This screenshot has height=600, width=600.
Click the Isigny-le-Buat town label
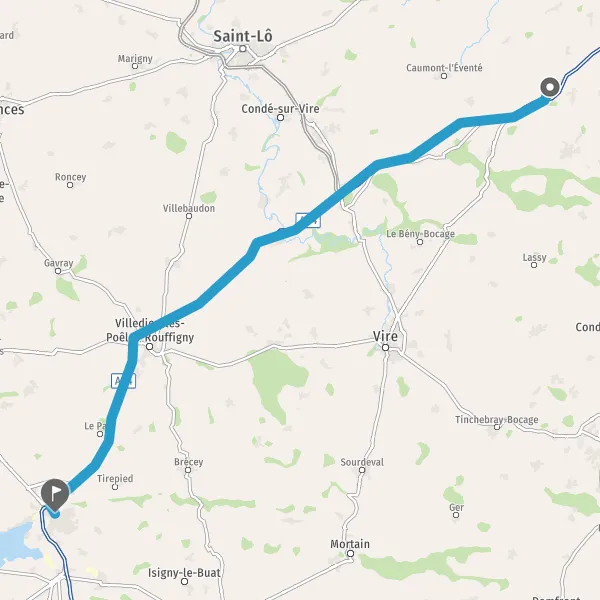point(184,573)
